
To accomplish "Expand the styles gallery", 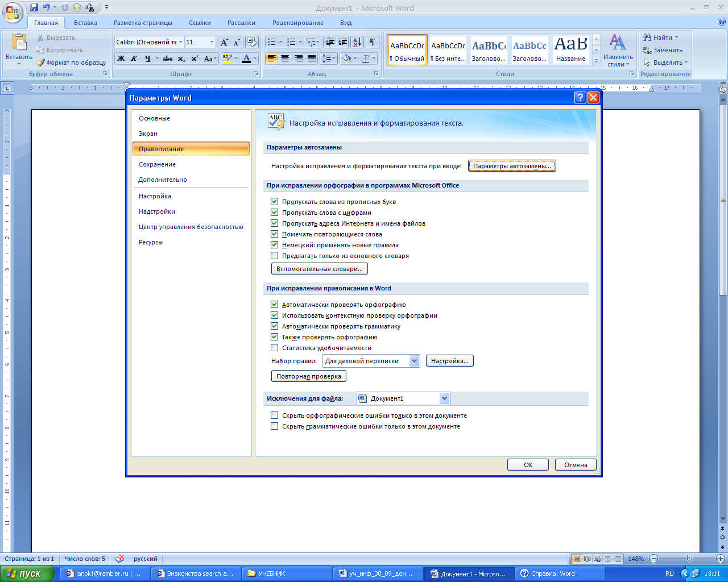I will tap(596, 61).
